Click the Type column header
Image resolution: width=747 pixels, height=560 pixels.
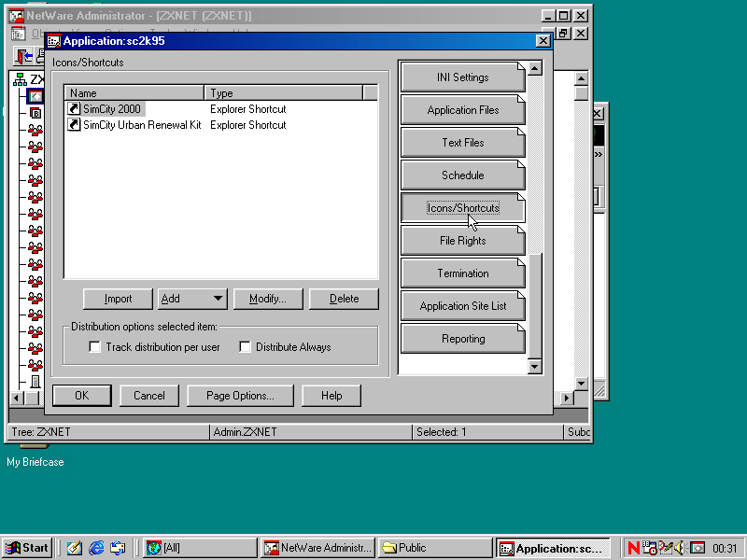(x=284, y=92)
